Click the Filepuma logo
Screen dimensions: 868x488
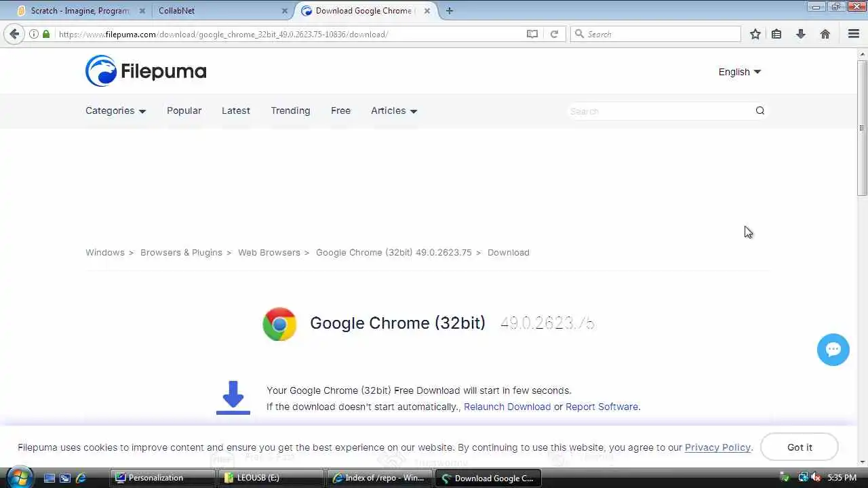[146, 71]
